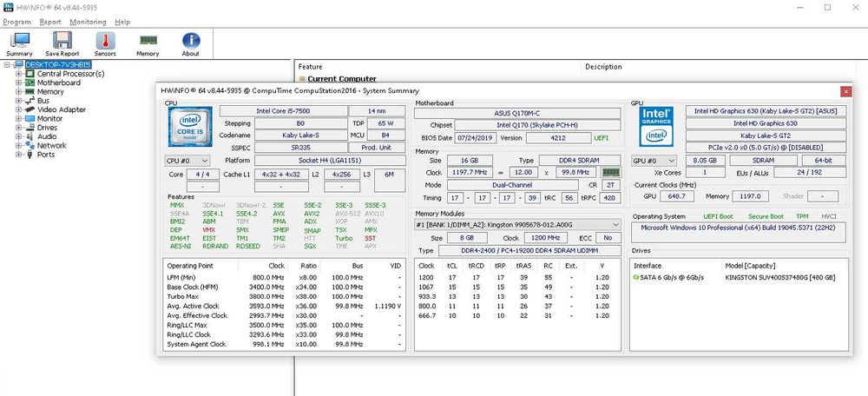Viewport: 868px width, 396px height.
Task: Click the Base Clock (HFM) row
Action: pyautogui.click(x=284, y=287)
